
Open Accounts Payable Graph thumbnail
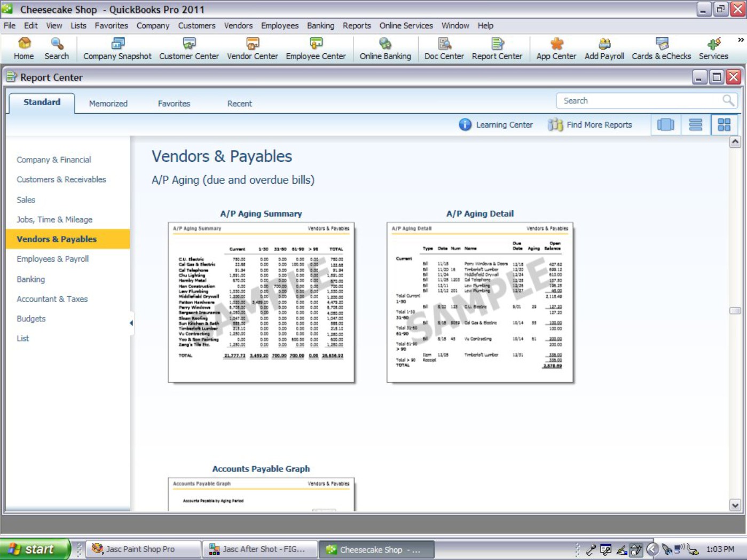click(x=261, y=494)
